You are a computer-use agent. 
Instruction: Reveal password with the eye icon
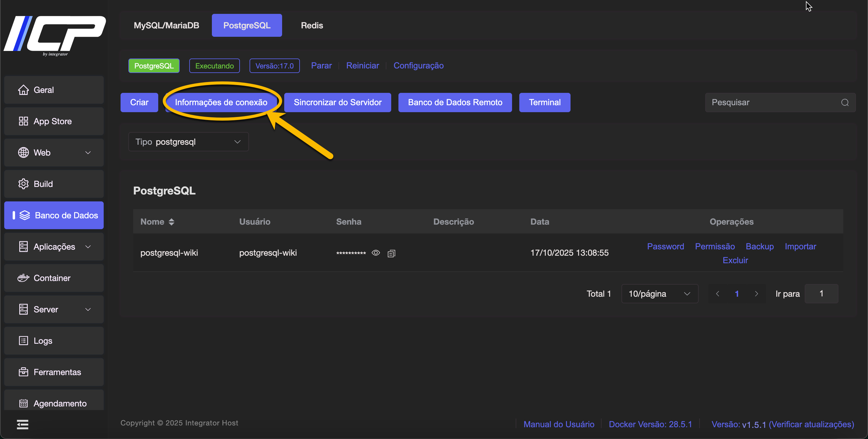coord(376,253)
